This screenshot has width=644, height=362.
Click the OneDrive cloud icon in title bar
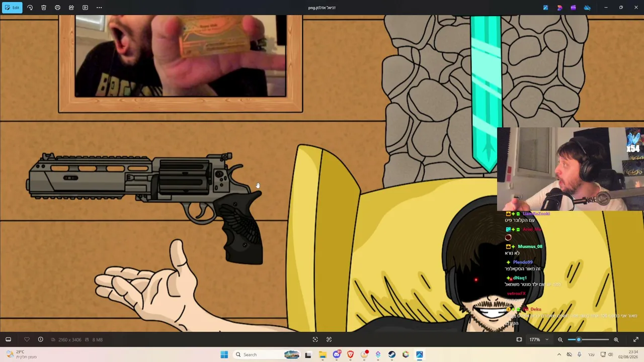tap(587, 8)
